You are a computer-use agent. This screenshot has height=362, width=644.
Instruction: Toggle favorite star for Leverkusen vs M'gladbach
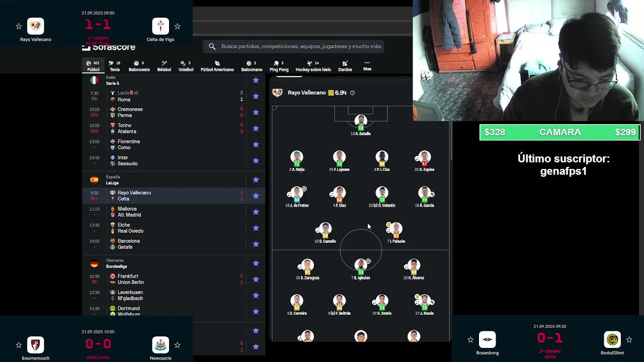(x=256, y=295)
